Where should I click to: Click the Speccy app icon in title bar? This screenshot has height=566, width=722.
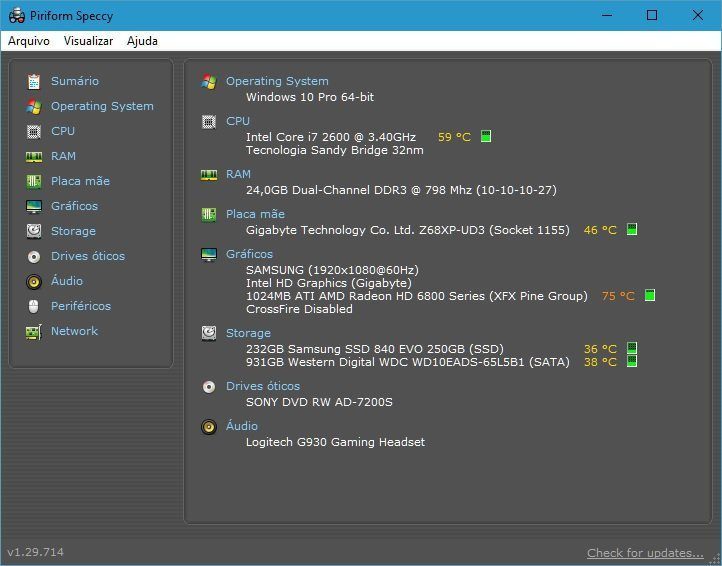(17, 15)
